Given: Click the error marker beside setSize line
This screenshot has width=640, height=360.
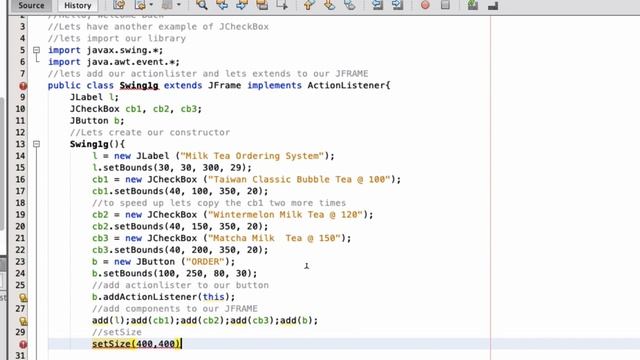Looking at the screenshot, I should click(x=23, y=344).
